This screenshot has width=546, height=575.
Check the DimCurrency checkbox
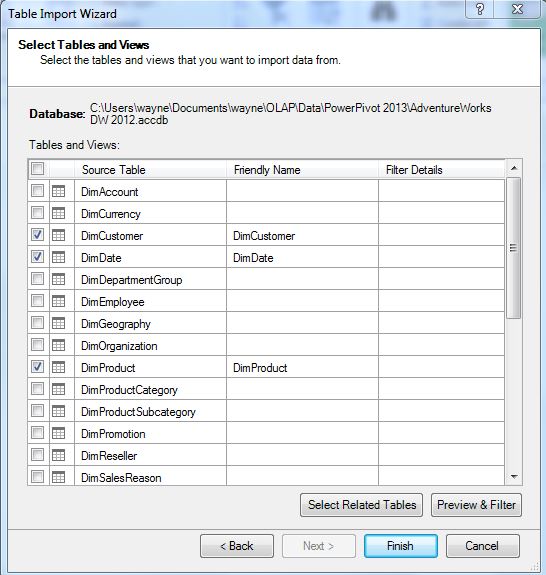37,213
